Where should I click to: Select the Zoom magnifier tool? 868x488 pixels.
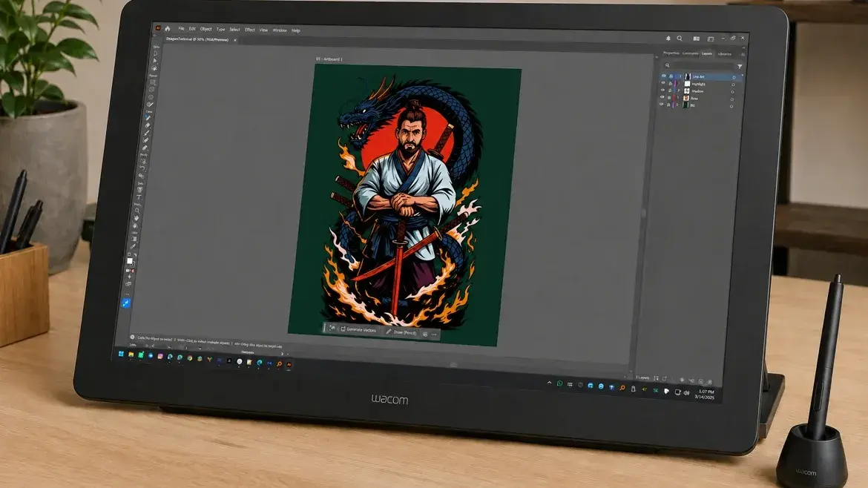[137, 210]
